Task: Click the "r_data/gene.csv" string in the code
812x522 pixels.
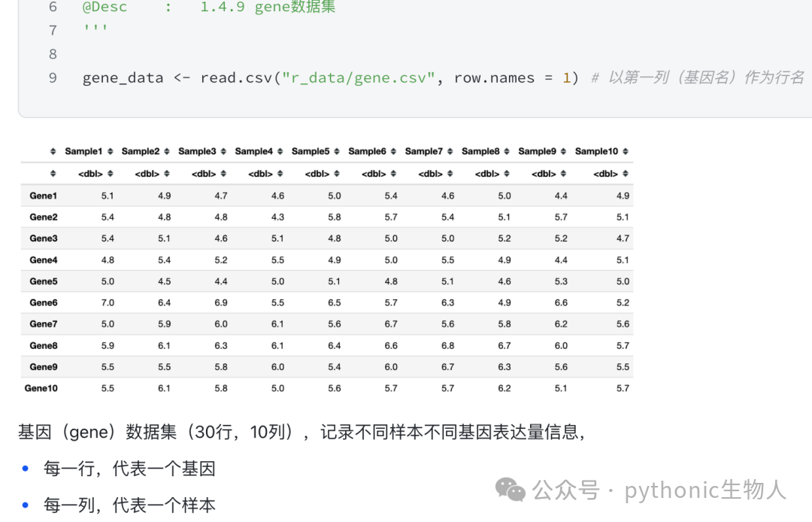Action: pyautogui.click(x=359, y=77)
